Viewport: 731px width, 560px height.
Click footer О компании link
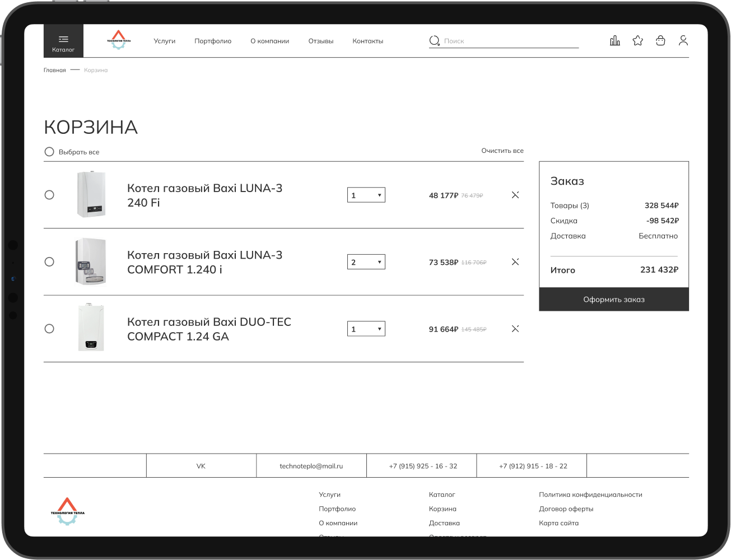338,523
